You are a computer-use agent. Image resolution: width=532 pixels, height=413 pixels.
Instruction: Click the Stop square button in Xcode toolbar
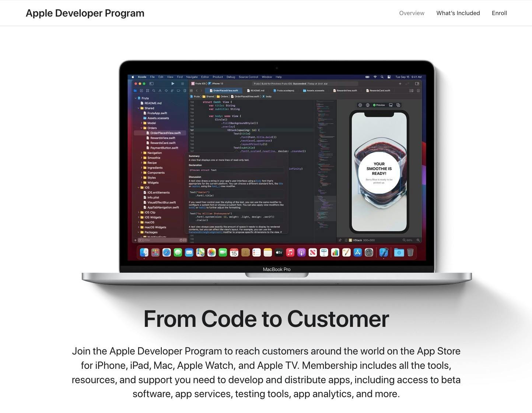[x=182, y=84]
